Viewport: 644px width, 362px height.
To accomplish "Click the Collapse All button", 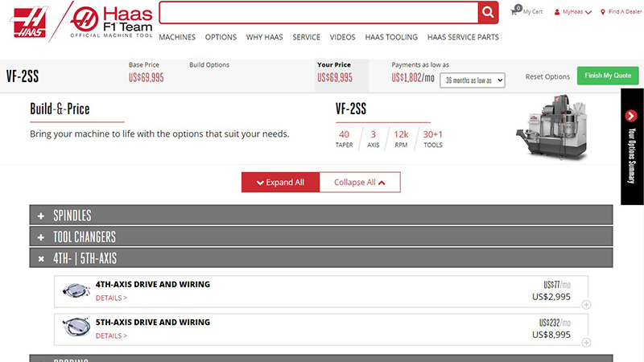I will (360, 183).
